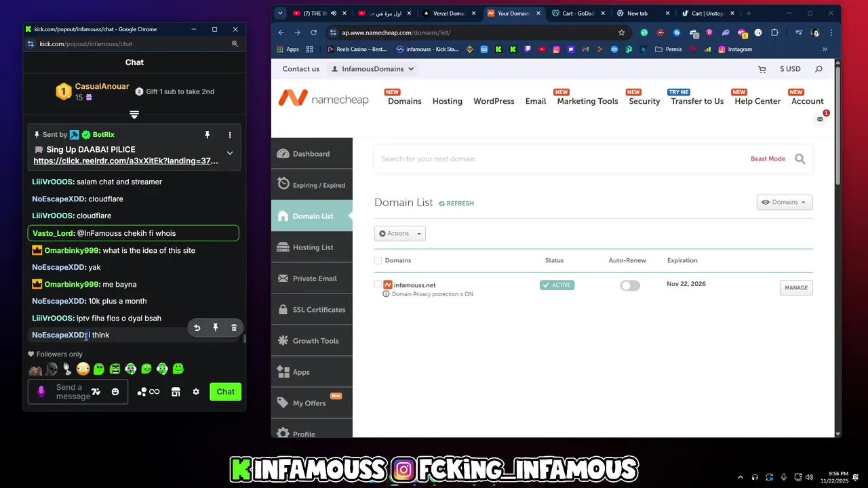Insert the wide-eyed yellow face emote
Viewport: 868px width, 488px height.
pyautogui.click(x=83, y=369)
